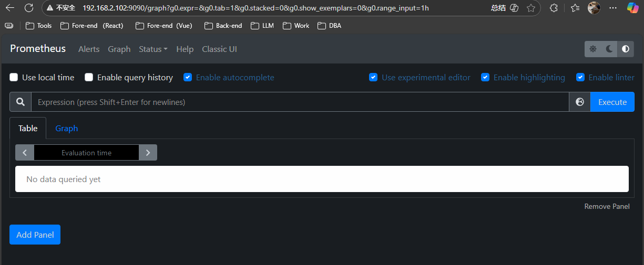Screen dimensions: 644x265
Task: Open the browser extensions puzzle icon
Action: (554, 8)
